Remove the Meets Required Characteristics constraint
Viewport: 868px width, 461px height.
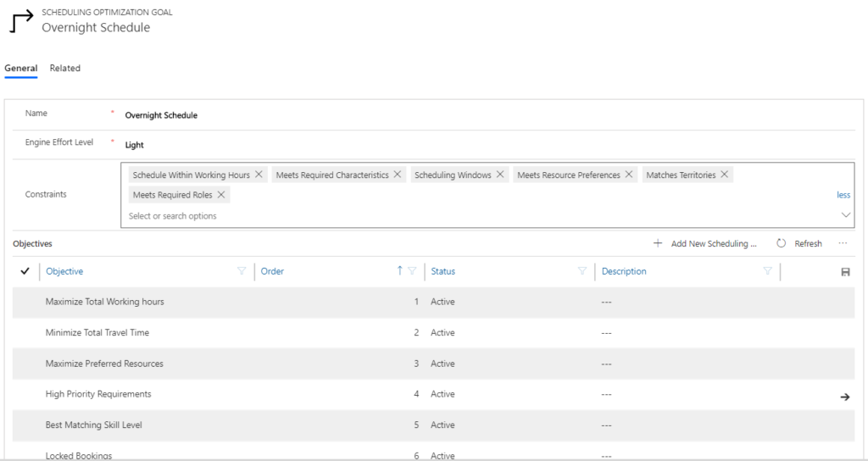[x=397, y=175]
